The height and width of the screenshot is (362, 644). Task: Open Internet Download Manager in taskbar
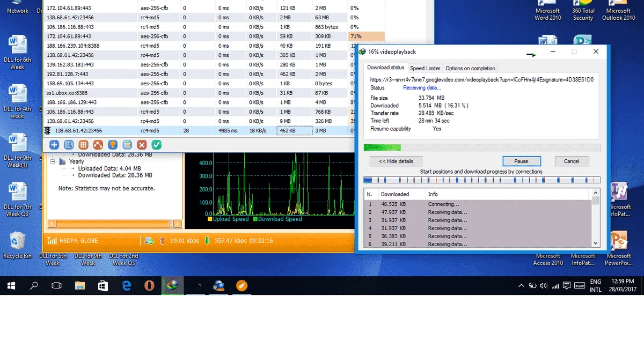click(x=173, y=286)
